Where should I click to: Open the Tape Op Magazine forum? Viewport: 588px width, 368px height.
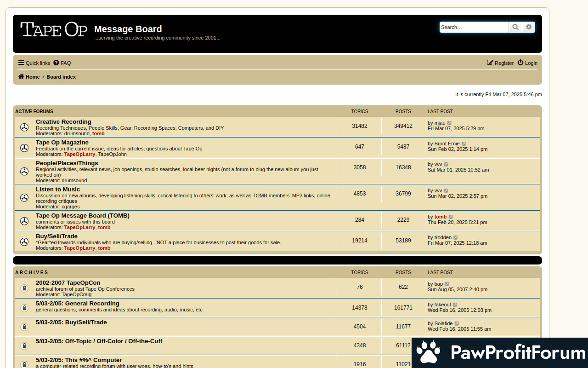(62, 143)
